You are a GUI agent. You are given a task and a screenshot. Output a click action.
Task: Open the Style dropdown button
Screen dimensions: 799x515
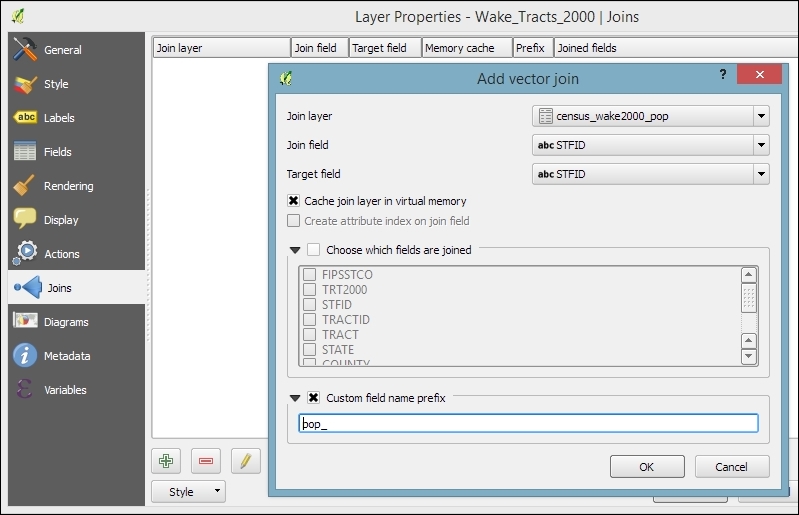point(189,492)
